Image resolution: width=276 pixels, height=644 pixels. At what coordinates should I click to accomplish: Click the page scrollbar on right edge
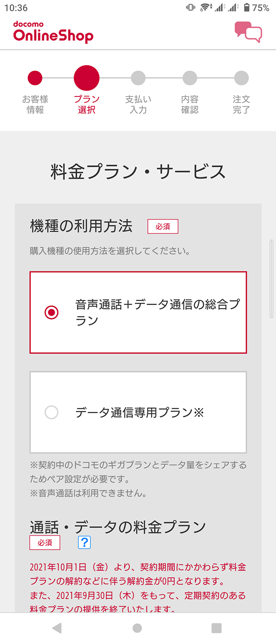[271, 279]
